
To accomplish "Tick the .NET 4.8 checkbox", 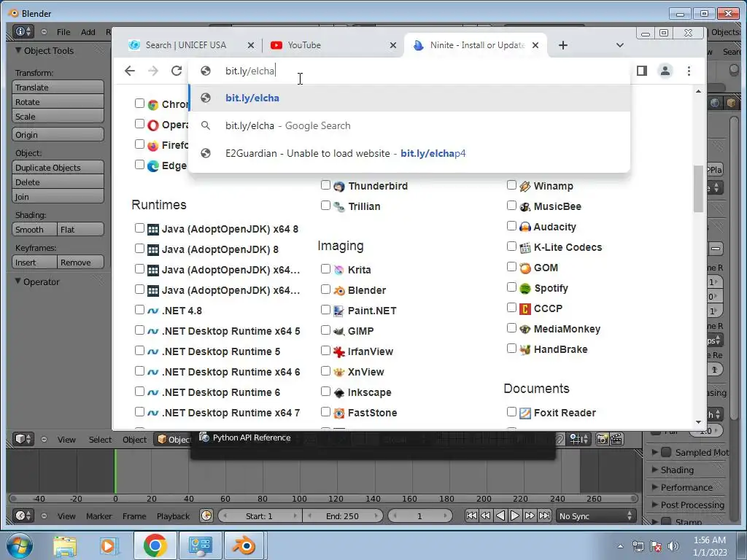I will coord(139,309).
